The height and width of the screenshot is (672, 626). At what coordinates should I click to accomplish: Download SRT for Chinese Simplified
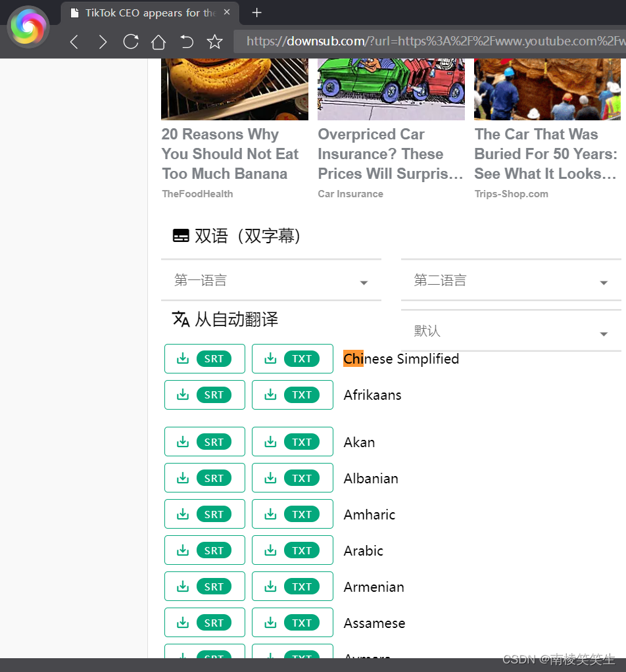[205, 359]
